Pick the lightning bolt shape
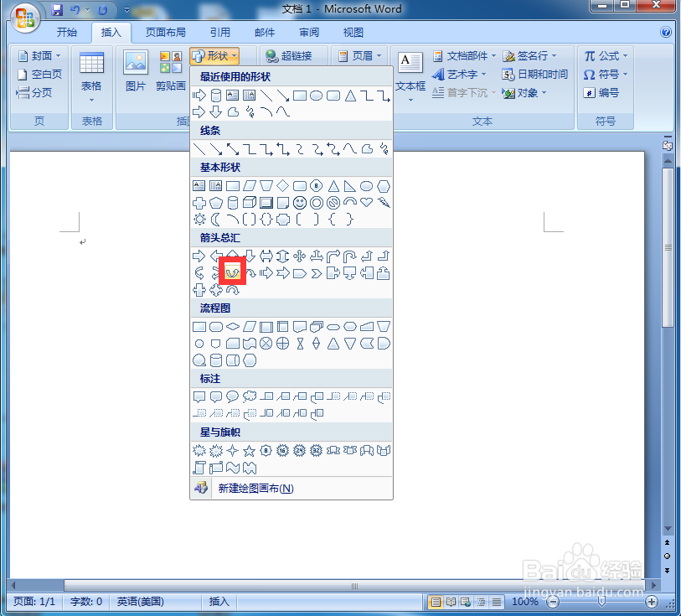The image size is (681, 616). [x=384, y=202]
